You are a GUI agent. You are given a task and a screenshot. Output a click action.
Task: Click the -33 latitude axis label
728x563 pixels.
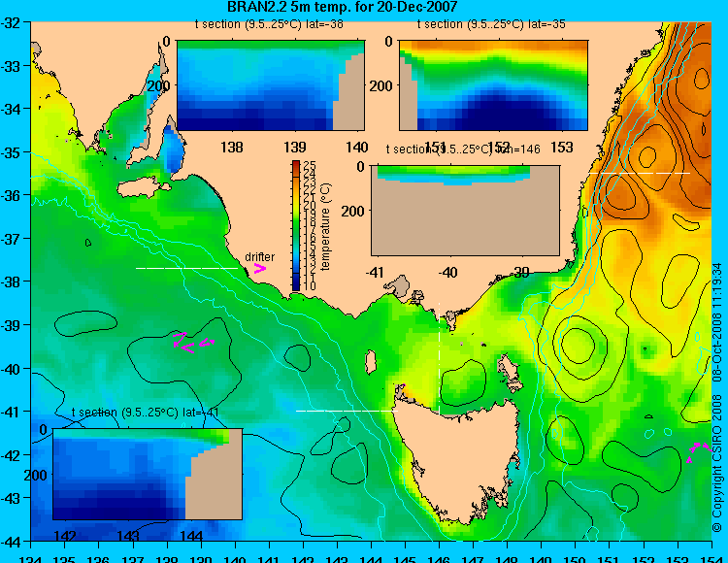(11, 65)
